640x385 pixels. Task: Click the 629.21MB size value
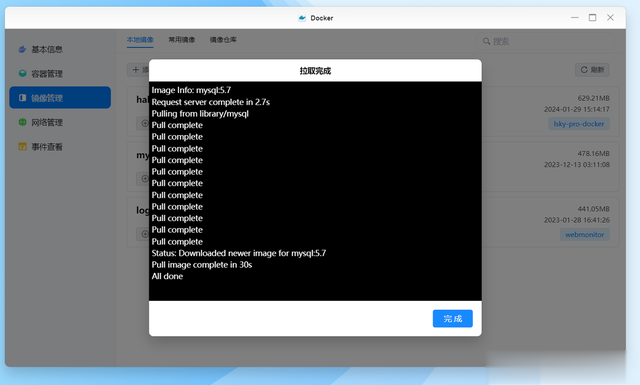coord(593,98)
